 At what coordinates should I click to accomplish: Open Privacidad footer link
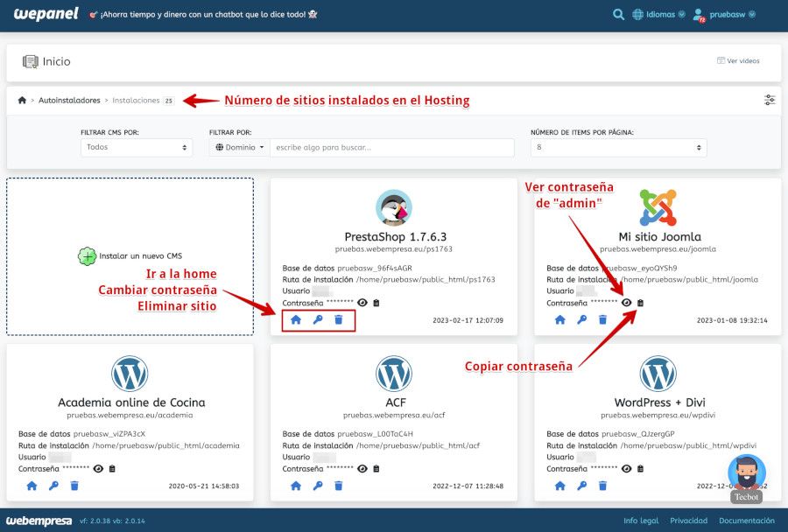pos(688,521)
